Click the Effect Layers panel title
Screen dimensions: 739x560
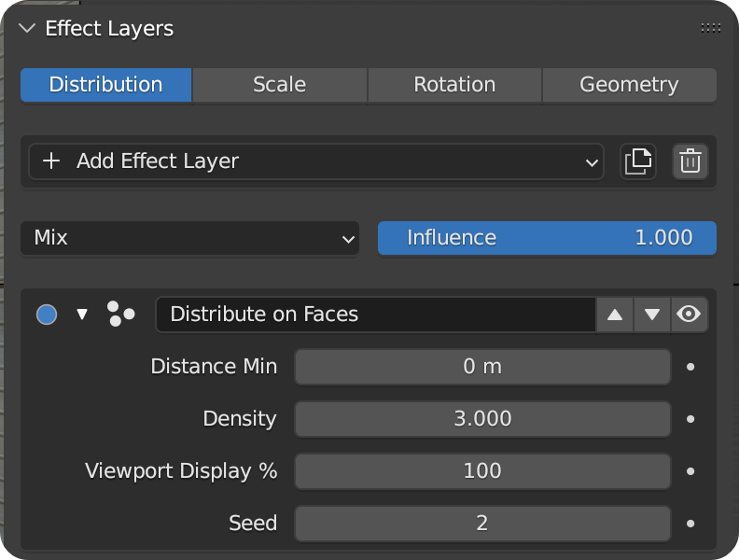(x=109, y=29)
